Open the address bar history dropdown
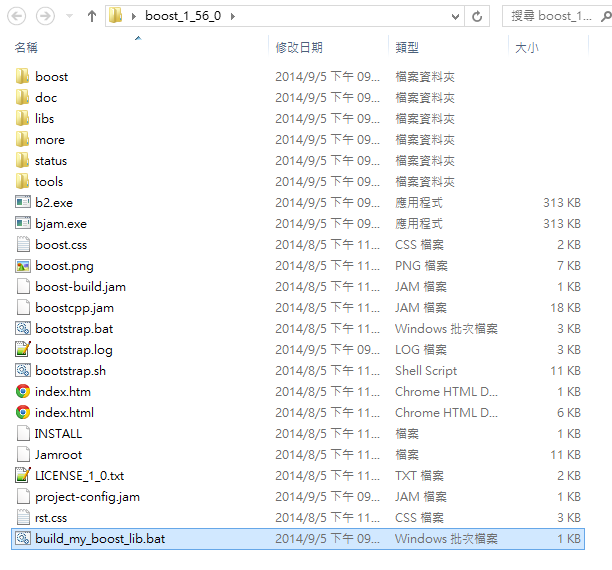Viewport: 612px width, 570px height. pos(455,16)
